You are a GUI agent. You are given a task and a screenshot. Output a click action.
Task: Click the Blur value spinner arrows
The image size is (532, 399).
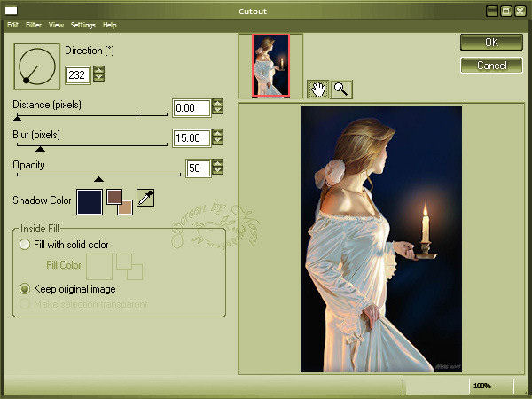pos(217,138)
